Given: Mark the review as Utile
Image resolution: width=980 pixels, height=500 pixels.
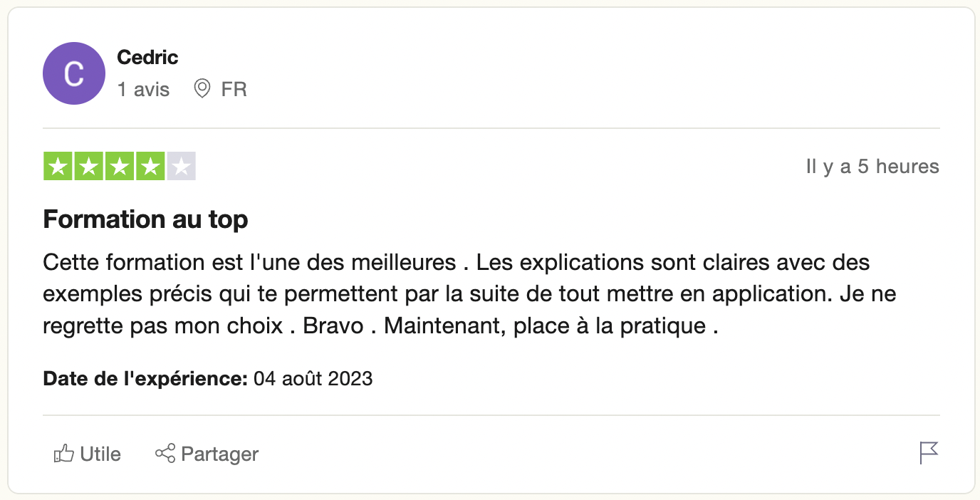Looking at the screenshot, I should pos(100,454).
